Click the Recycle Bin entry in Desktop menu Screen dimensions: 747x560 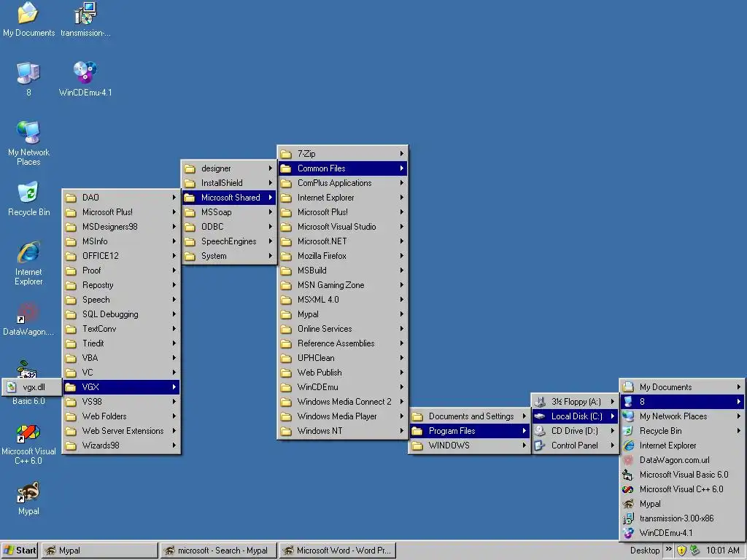[682, 431]
